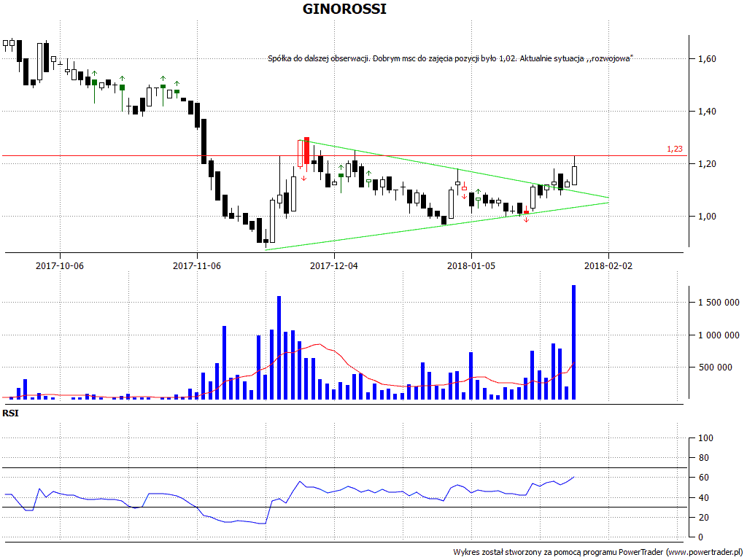Click the RSI 20 scale label

pyautogui.click(x=703, y=518)
